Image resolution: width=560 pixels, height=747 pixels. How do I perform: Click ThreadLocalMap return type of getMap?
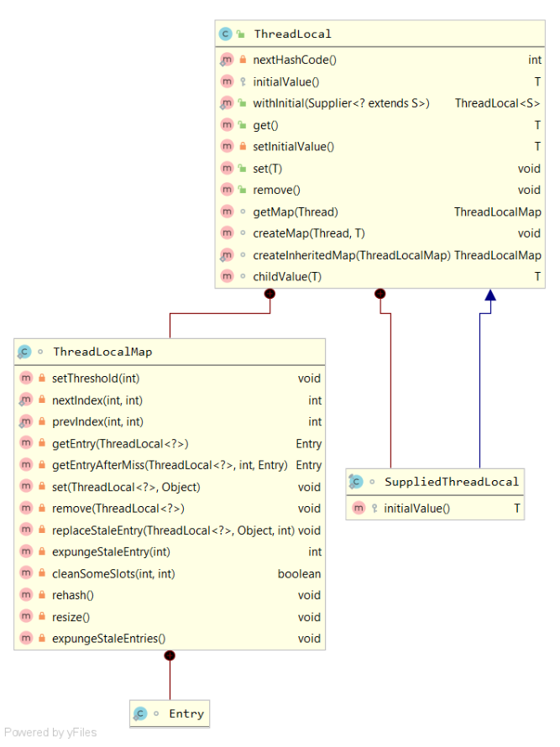498,212
